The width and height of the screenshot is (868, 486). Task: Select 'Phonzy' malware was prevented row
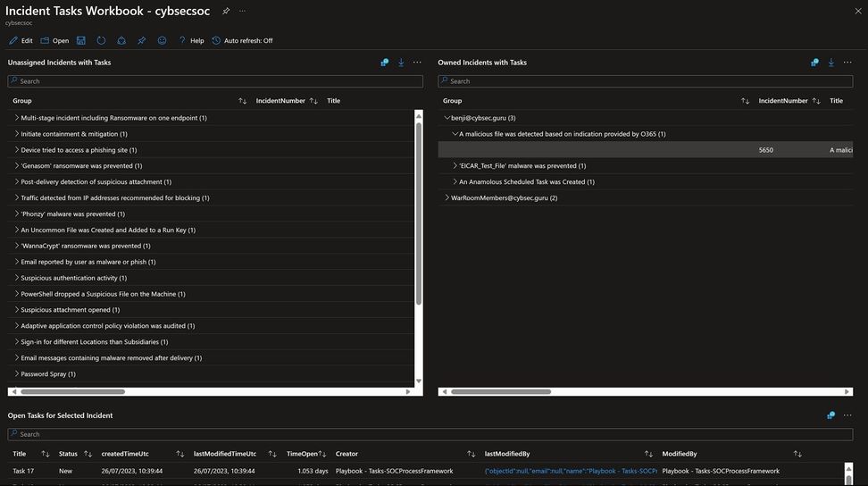211,214
